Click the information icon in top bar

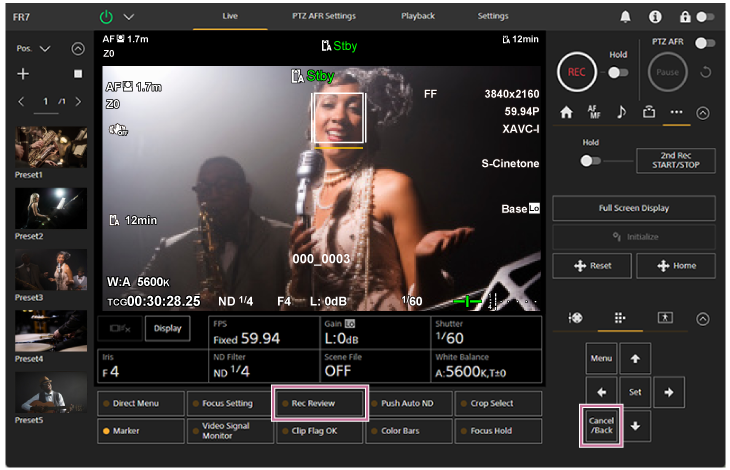[x=655, y=17]
